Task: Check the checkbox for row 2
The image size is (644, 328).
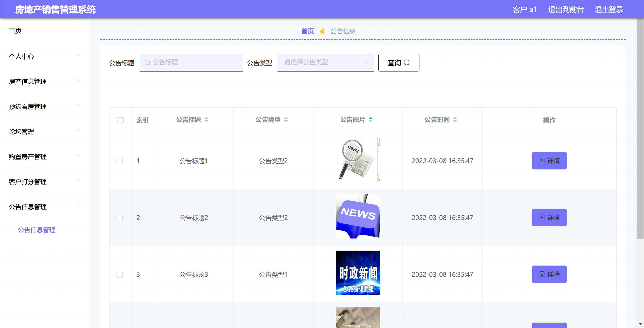Action: pos(120,218)
